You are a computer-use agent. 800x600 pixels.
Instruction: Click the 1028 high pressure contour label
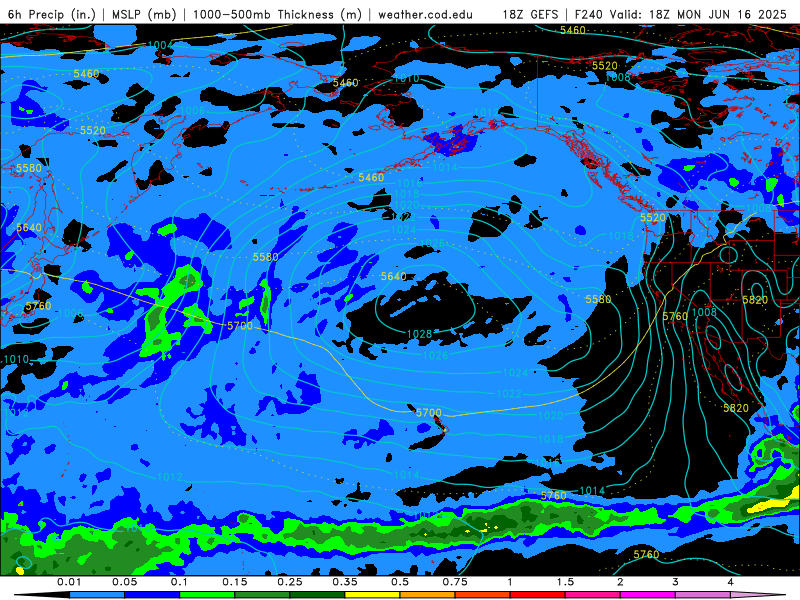point(419,334)
